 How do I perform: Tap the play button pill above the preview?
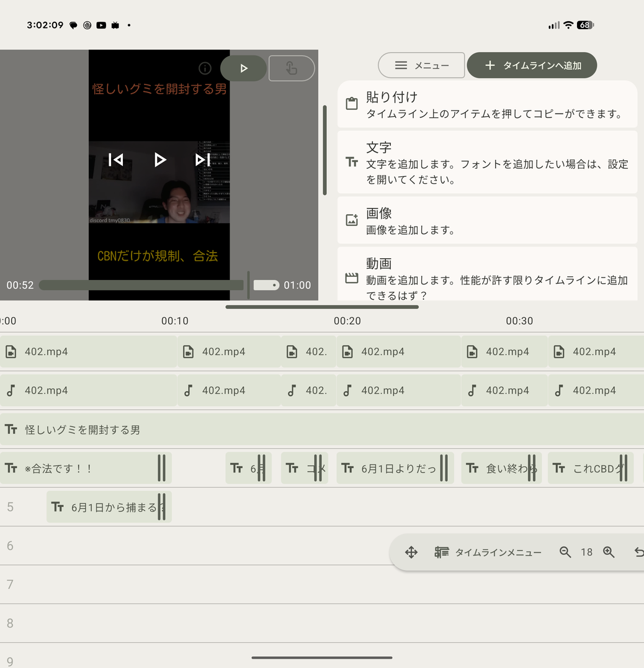pos(243,68)
